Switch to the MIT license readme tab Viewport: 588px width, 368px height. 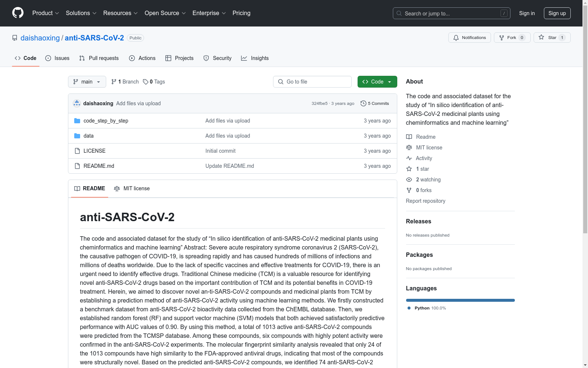[132, 188]
